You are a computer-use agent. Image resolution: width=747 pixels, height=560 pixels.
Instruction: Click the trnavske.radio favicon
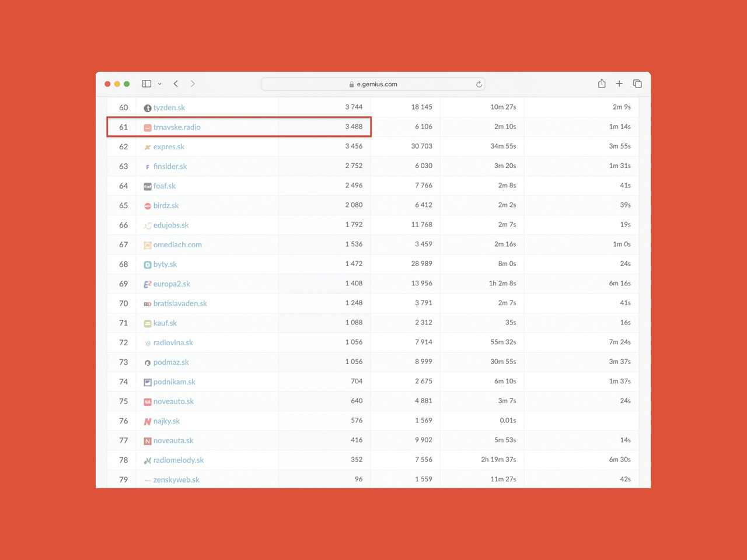click(148, 128)
